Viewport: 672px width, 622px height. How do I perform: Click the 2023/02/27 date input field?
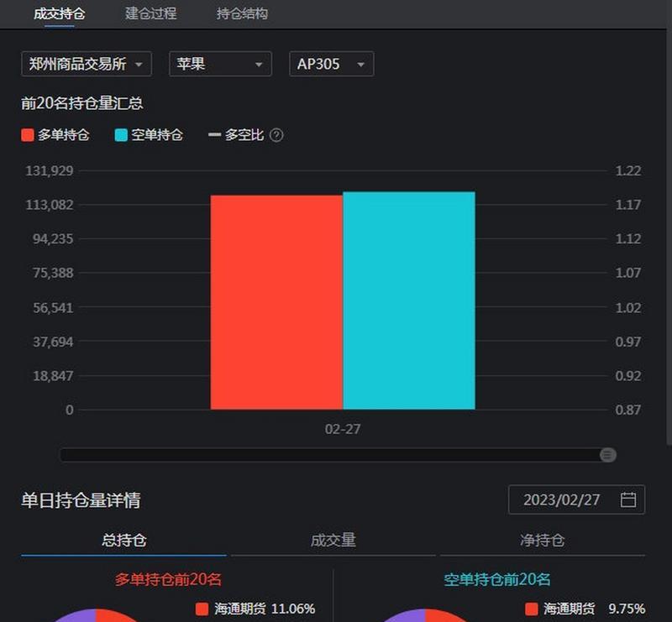[576, 499]
